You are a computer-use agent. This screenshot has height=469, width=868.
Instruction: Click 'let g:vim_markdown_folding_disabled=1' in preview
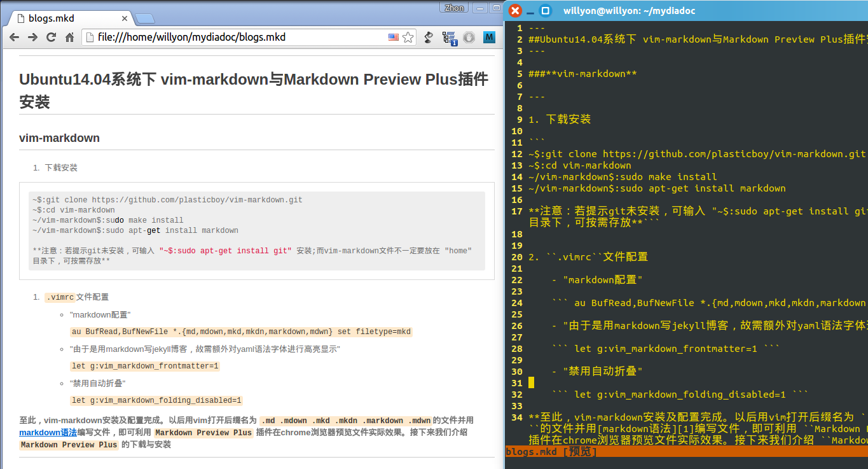pyautogui.click(x=156, y=400)
